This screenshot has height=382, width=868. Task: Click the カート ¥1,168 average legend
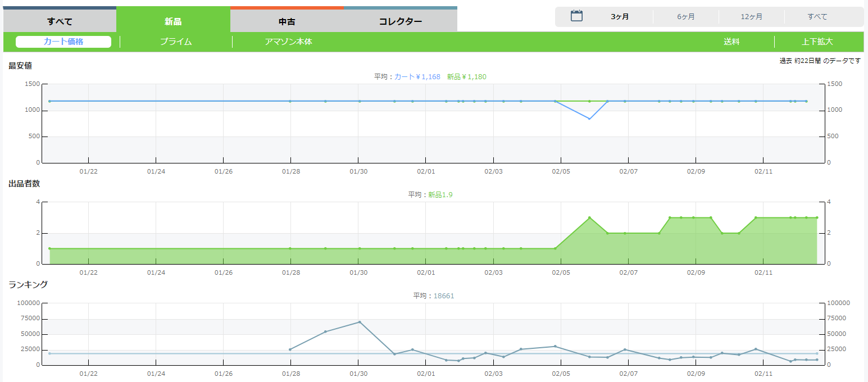417,77
